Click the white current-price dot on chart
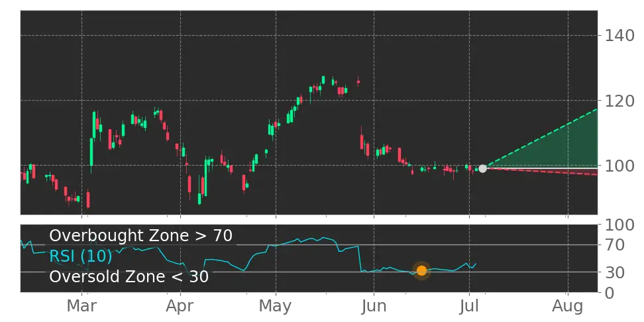Viewport: 644px width, 322px height. point(482,168)
